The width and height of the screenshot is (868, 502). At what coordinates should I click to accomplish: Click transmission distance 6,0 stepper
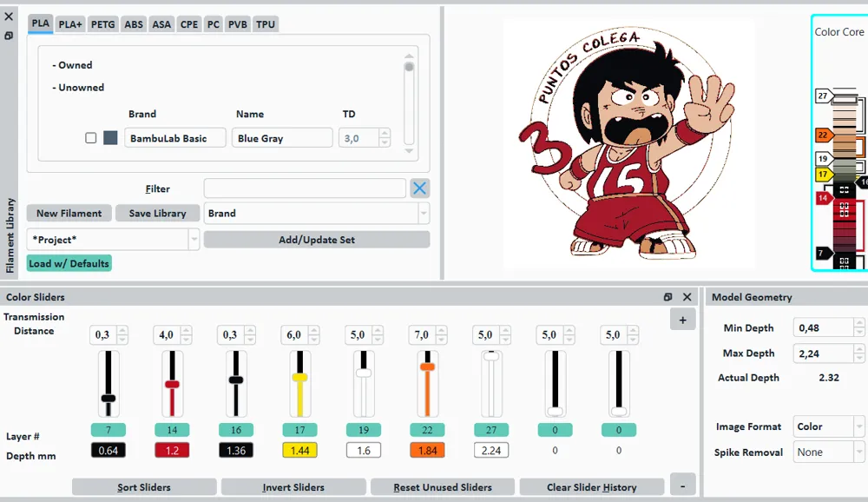[x=314, y=334]
